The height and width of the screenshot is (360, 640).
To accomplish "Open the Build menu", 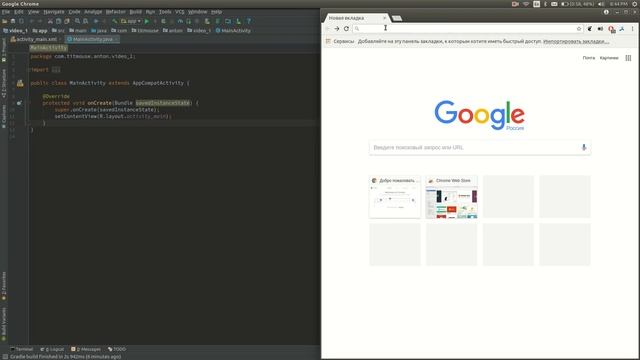I will (136, 12).
